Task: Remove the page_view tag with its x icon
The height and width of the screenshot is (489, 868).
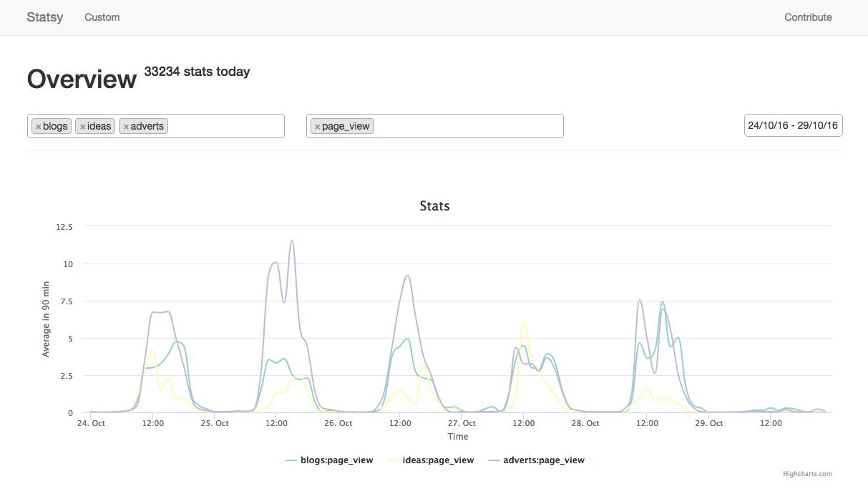Action: (x=317, y=127)
